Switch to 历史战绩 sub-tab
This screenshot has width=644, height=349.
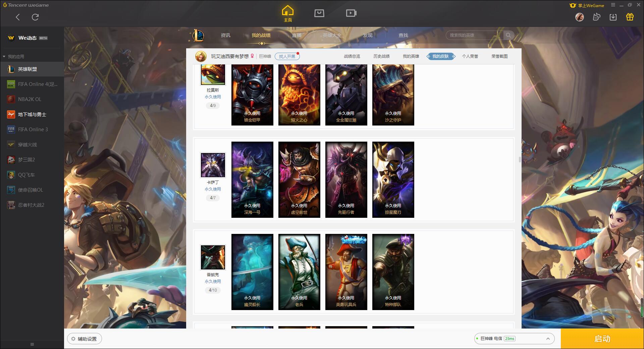pyautogui.click(x=381, y=56)
